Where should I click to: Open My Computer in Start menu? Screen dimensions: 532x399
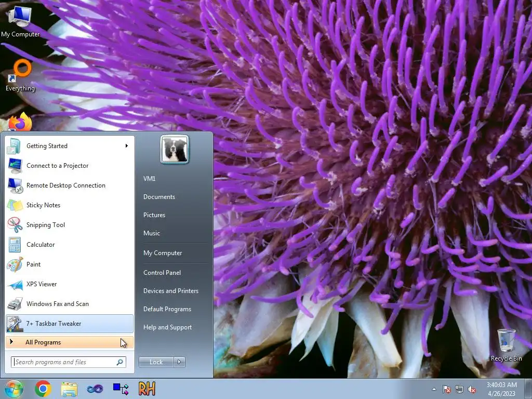pyautogui.click(x=163, y=253)
